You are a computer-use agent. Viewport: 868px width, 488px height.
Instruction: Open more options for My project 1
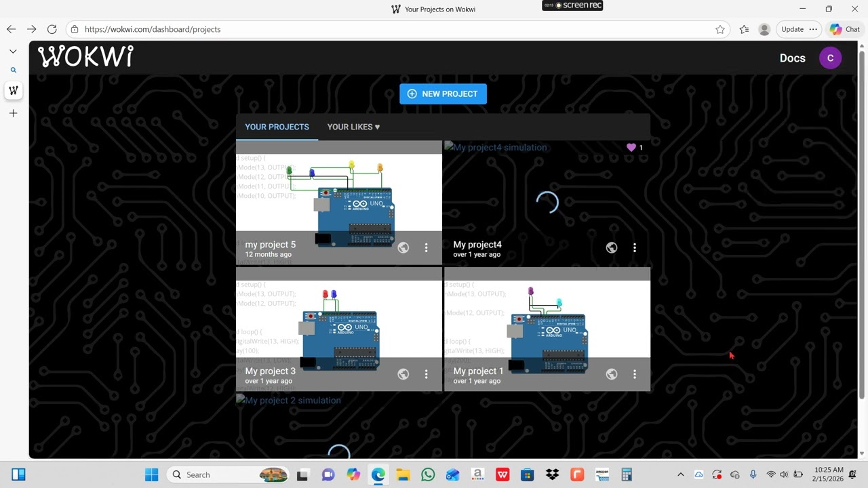(635, 374)
